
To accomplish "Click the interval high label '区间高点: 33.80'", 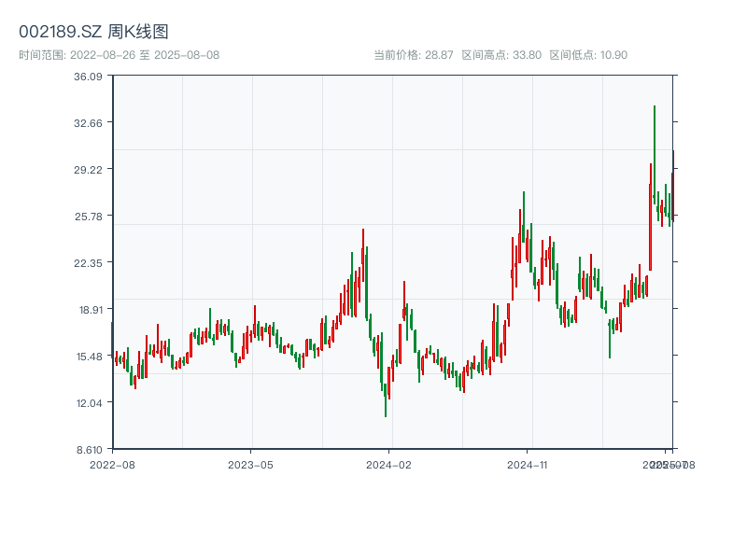I will (x=501, y=55).
